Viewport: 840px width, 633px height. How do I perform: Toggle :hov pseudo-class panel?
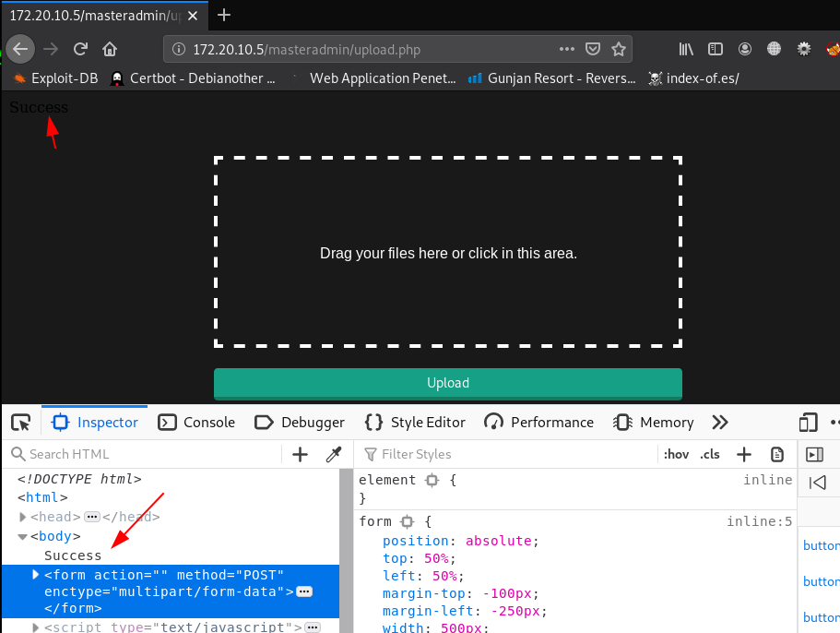(676, 455)
